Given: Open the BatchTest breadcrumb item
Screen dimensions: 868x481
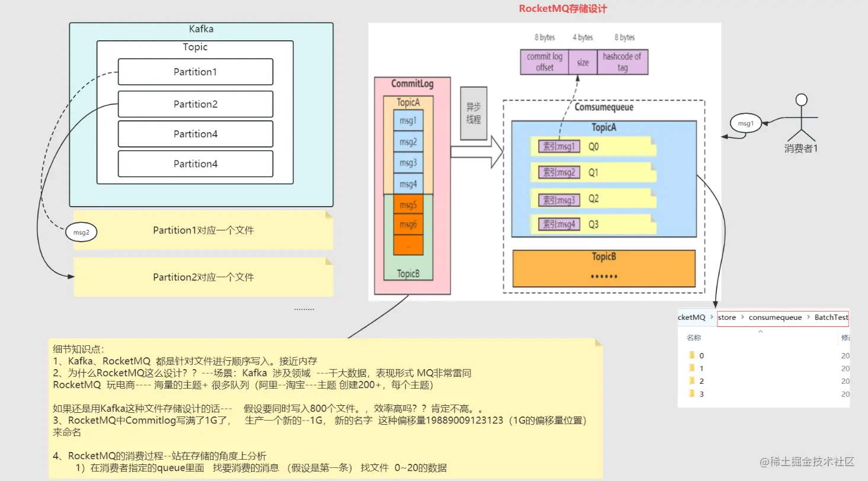Looking at the screenshot, I should (x=830, y=318).
